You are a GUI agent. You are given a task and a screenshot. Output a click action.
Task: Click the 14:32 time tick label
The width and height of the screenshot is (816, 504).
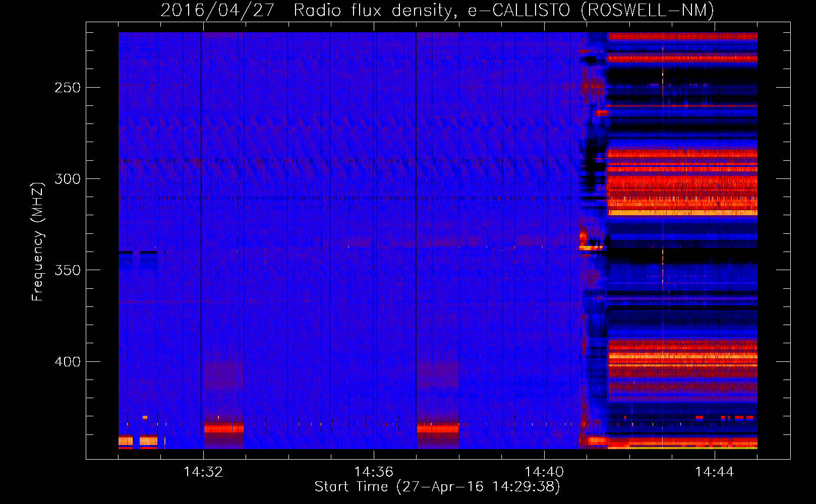pos(203,472)
